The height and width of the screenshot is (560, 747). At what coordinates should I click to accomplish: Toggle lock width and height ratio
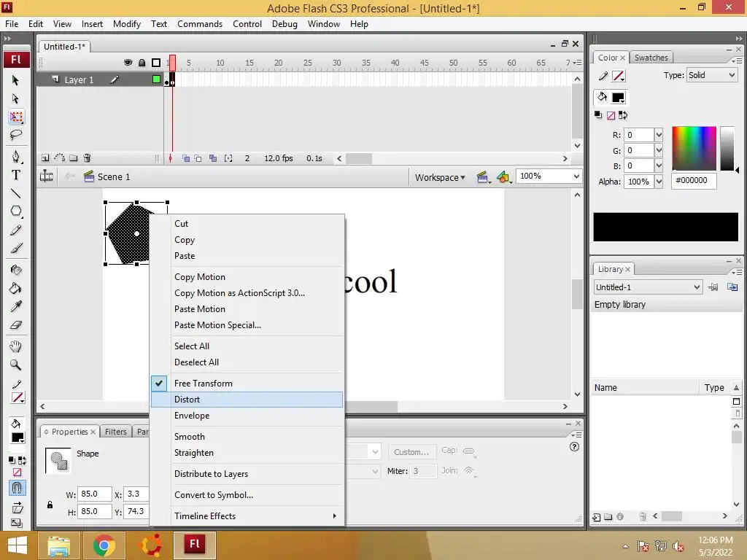pos(50,505)
